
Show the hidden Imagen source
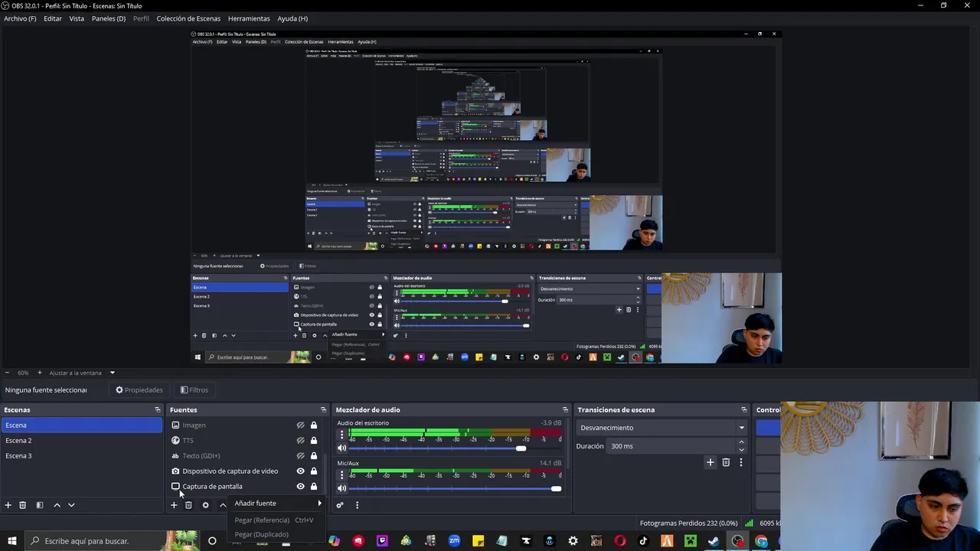(300, 425)
